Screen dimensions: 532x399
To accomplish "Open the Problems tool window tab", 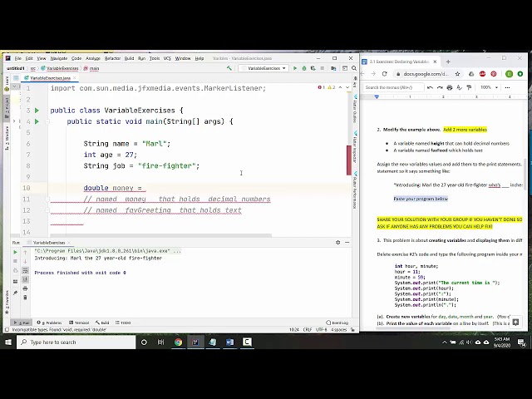I will click(50, 323).
